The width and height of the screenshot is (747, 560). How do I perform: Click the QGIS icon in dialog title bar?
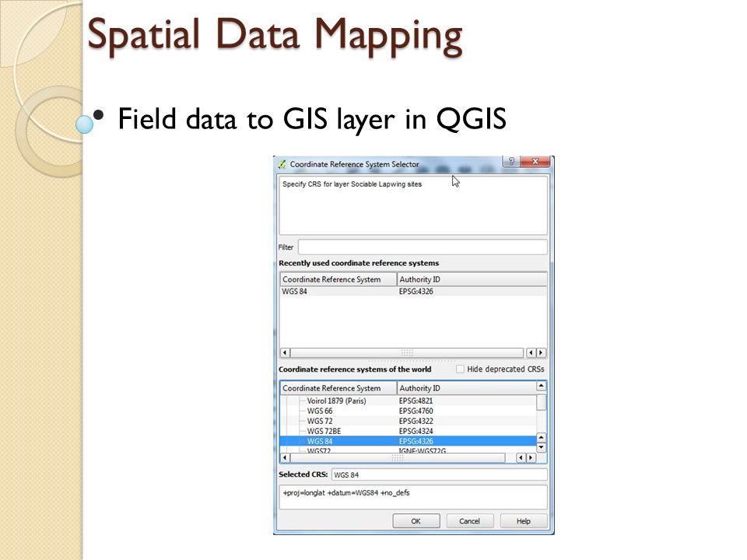point(282,164)
